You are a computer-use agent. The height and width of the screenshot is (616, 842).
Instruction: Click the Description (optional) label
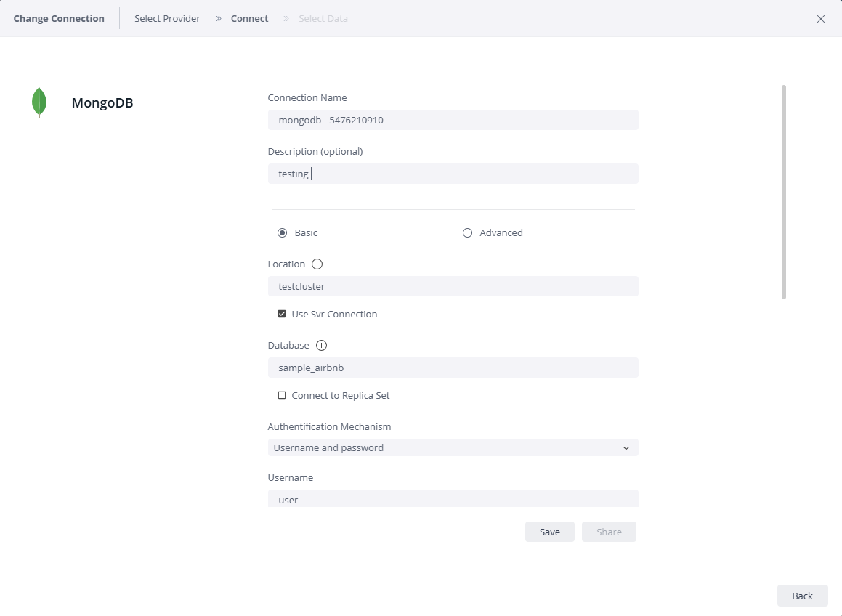[315, 151]
